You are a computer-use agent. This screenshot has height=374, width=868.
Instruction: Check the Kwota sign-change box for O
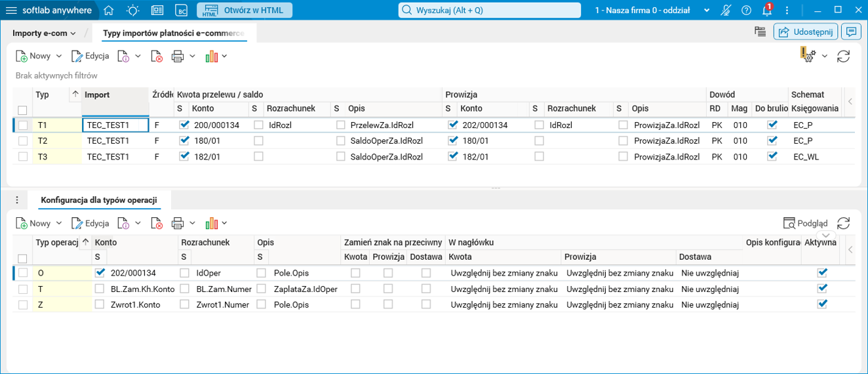point(355,272)
